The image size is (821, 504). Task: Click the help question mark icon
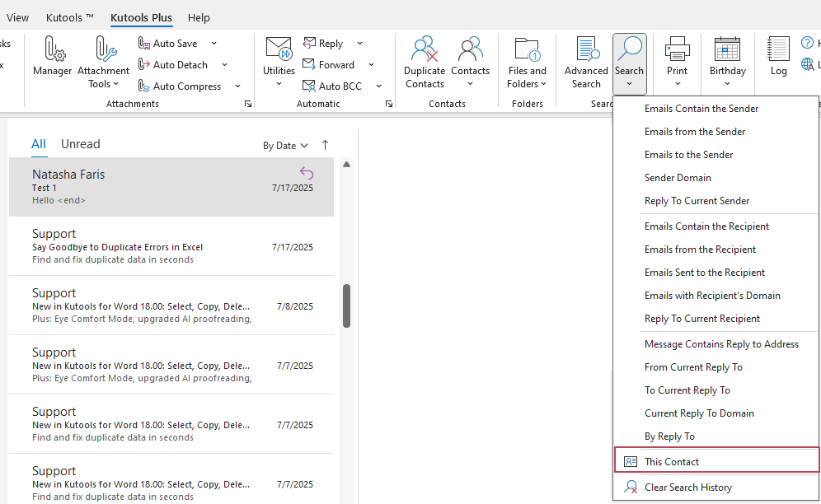click(807, 44)
